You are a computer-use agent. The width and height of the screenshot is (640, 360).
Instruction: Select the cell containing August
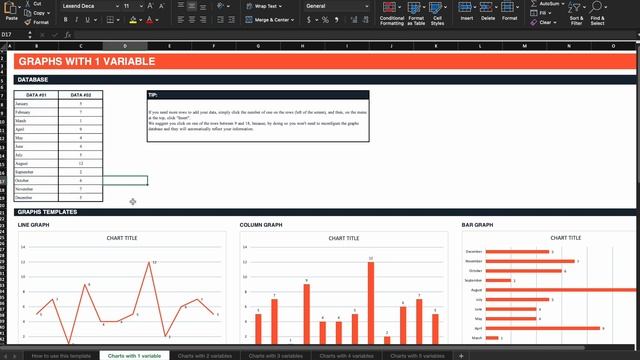(36, 163)
